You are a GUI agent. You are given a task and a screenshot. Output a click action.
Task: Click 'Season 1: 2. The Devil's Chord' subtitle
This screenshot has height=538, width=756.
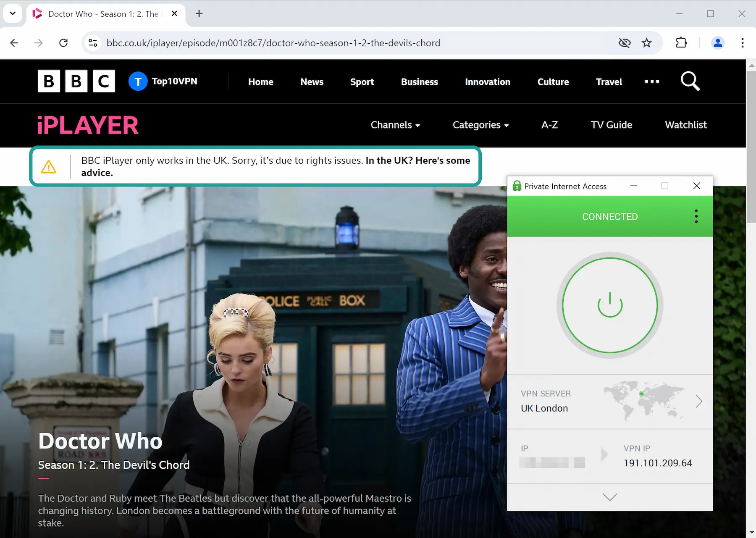pyautogui.click(x=114, y=465)
